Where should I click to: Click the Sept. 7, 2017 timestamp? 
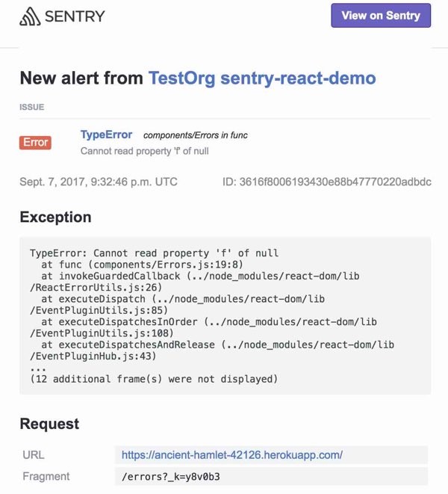tap(99, 182)
